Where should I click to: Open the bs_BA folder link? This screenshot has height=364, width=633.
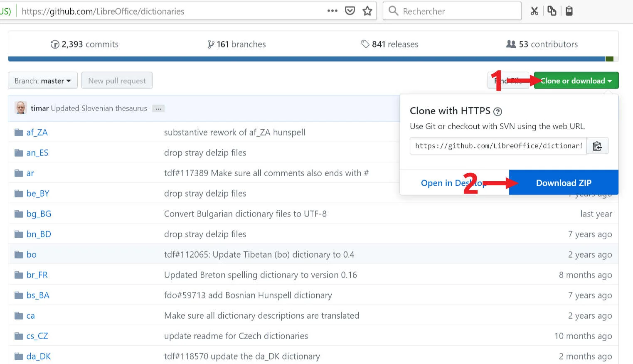coord(38,295)
